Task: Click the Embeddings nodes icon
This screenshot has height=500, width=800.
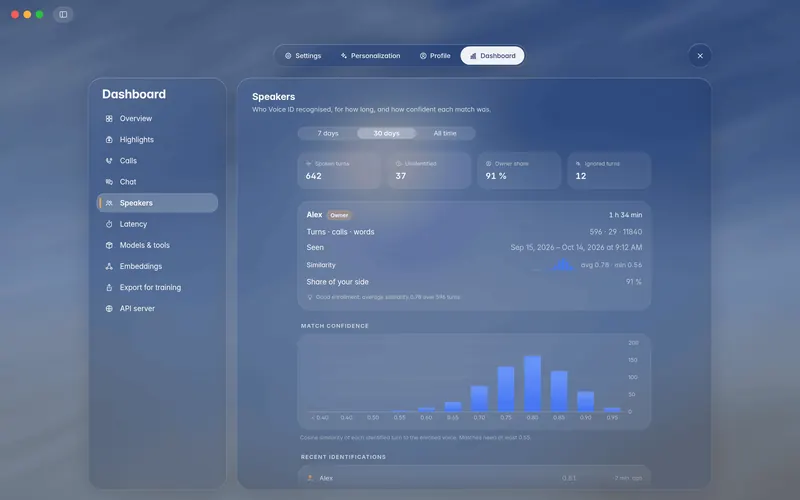Action: [x=109, y=266]
